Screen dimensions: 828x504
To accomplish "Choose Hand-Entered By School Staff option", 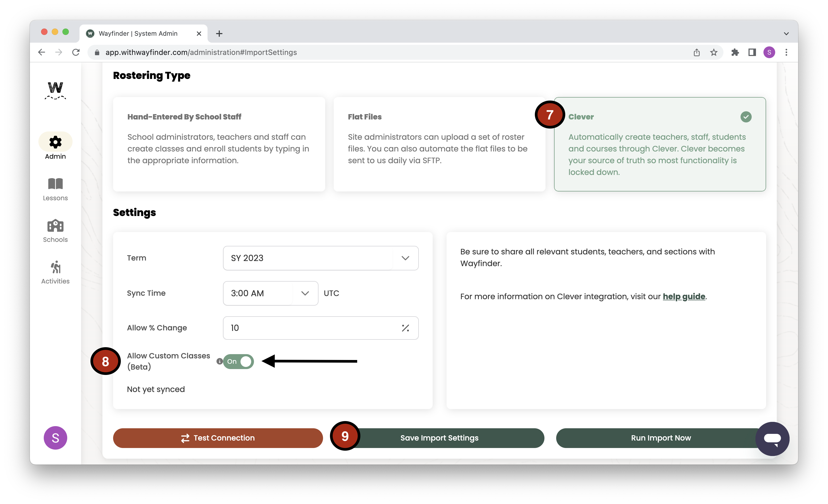I will [x=219, y=145].
